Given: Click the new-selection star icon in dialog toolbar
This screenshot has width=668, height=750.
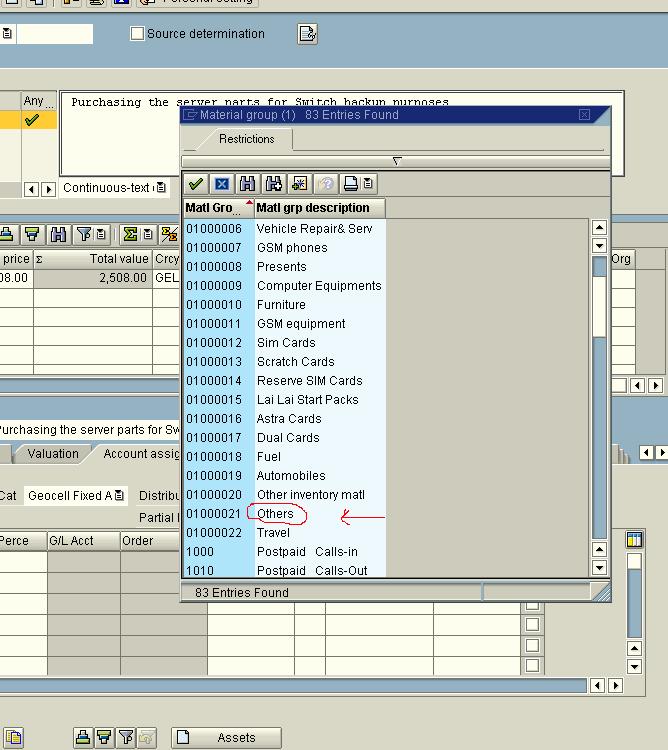Looking at the screenshot, I should coord(299,184).
